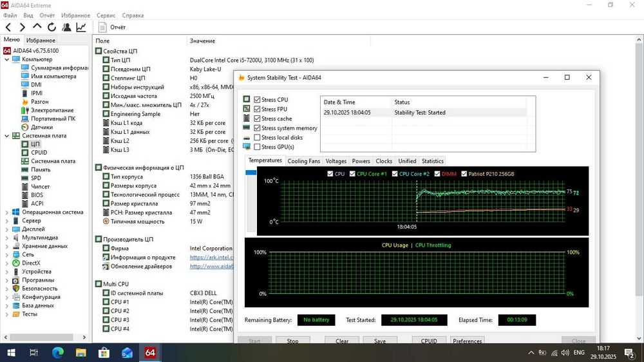The image size is (644, 362).
Task: Open the Файл menu
Action: (x=10, y=15)
